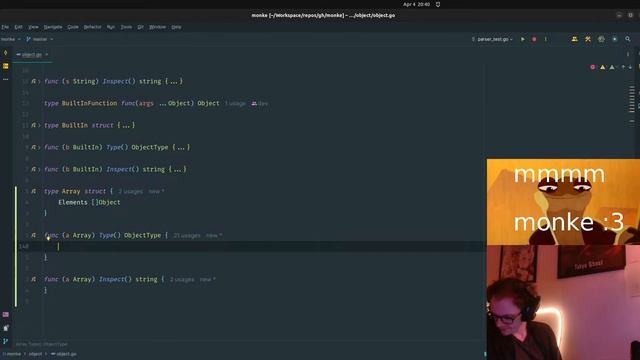Screen dimensions: 640x360
Task: Open more run actions vertical dots
Action: [x=545, y=39]
